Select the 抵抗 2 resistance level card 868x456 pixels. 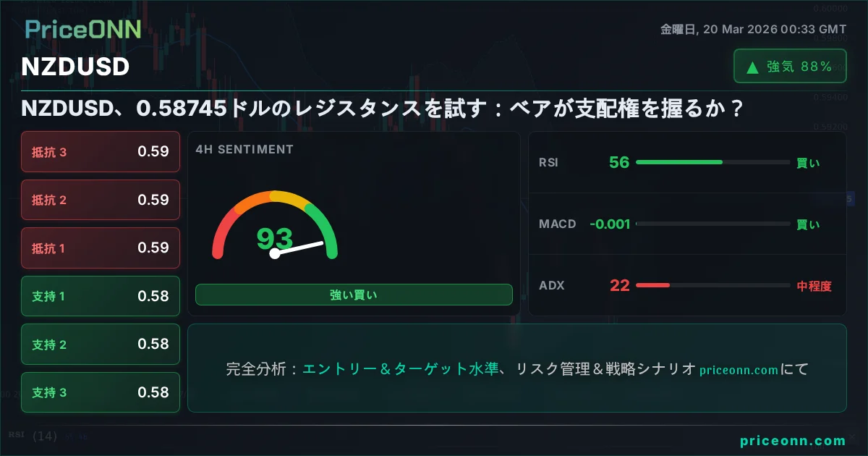(101, 200)
